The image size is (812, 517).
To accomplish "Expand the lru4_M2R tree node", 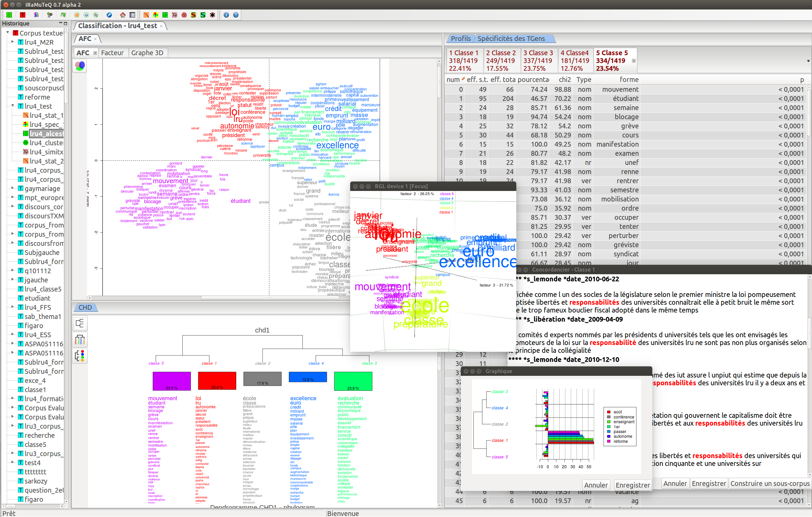I will [x=13, y=42].
